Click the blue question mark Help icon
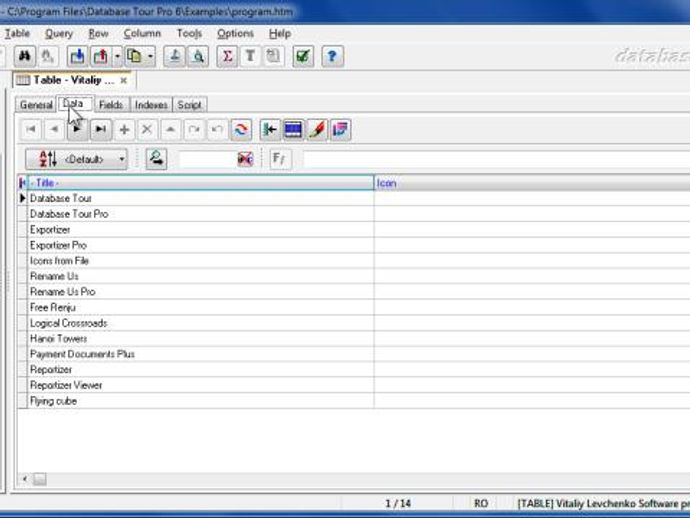This screenshot has width=690, height=518. [x=332, y=56]
